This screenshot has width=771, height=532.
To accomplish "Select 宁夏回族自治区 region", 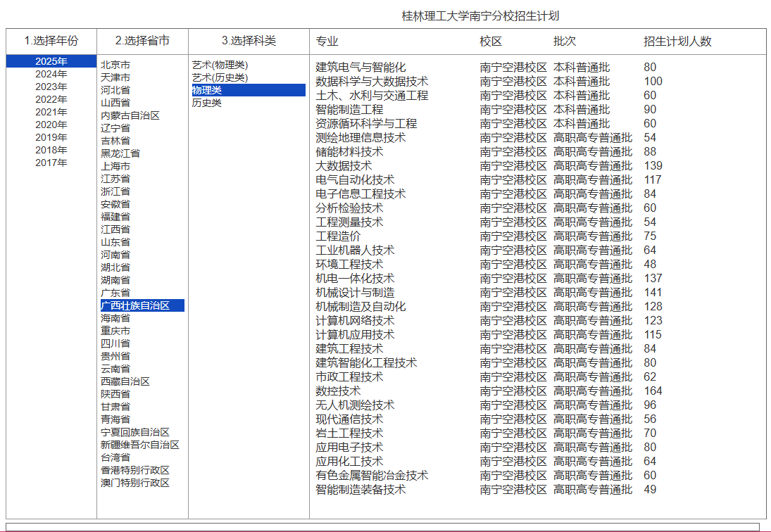I will pyautogui.click(x=135, y=432).
